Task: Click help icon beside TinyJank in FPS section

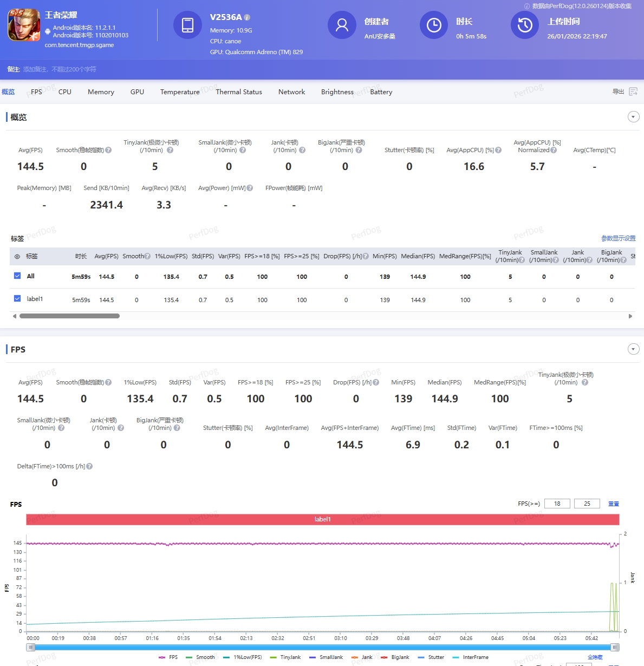Action: pos(585,382)
